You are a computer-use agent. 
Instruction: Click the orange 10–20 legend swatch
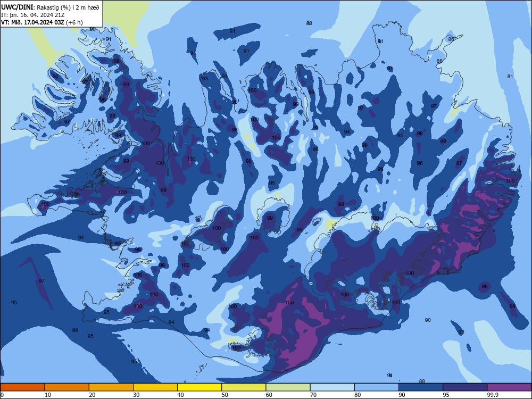point(67,387)
